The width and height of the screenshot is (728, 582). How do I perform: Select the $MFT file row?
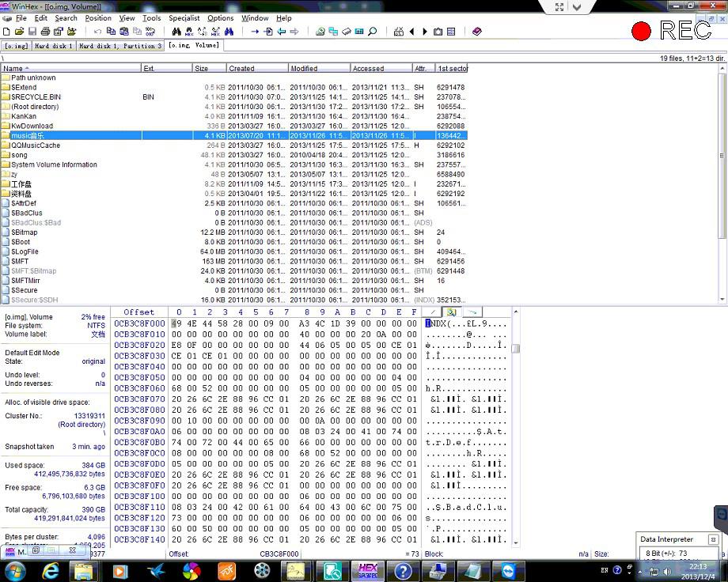(234, 261)
